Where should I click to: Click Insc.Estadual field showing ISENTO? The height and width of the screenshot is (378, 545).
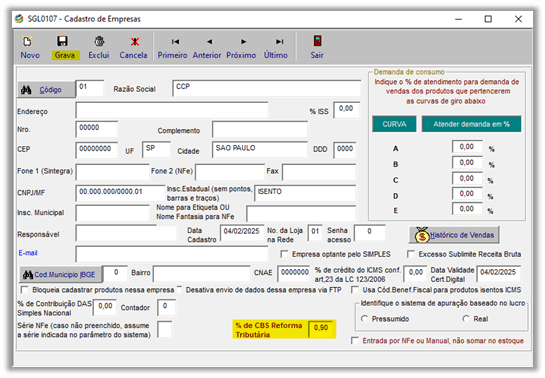point(305,193)
